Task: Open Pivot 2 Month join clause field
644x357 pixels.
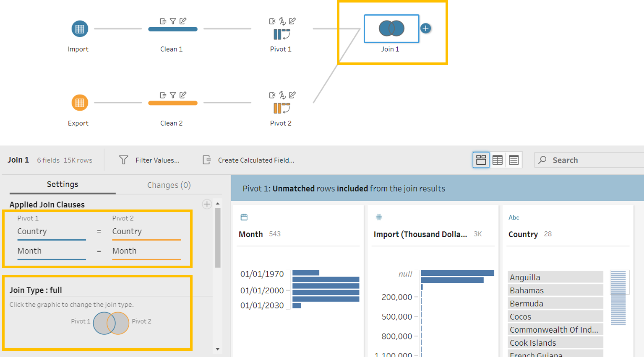Action: tap(146, 251)
